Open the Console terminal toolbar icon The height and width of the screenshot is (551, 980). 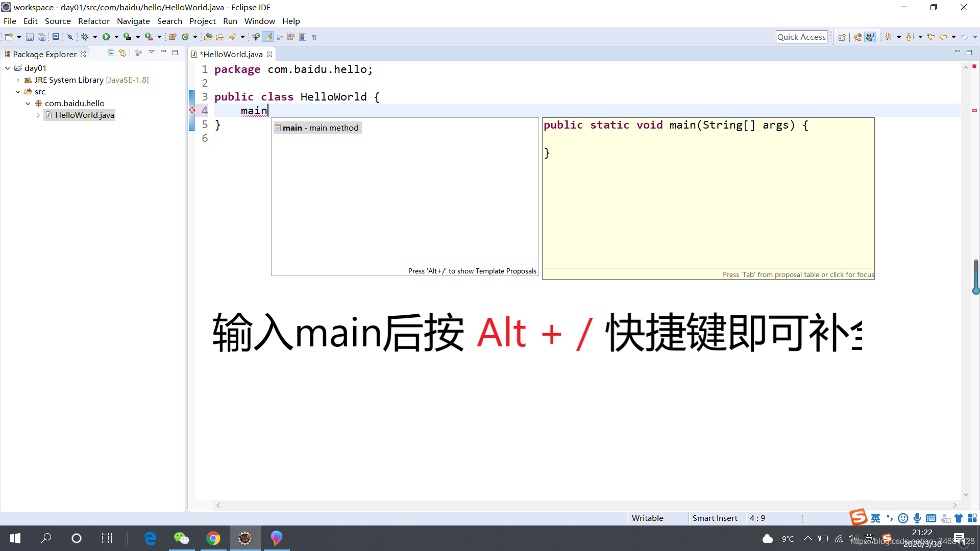click(x=56, y=37)
